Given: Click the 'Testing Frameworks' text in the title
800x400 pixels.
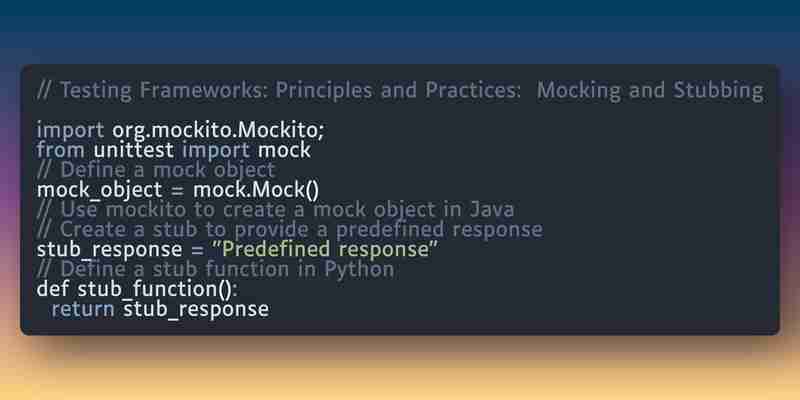Looking at the screenshot, I should pos(164,91).
